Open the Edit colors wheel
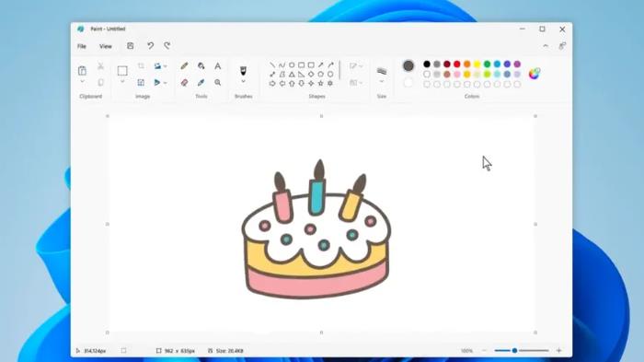The height and width of the screenshot is (362, 644). click(535, 74)
